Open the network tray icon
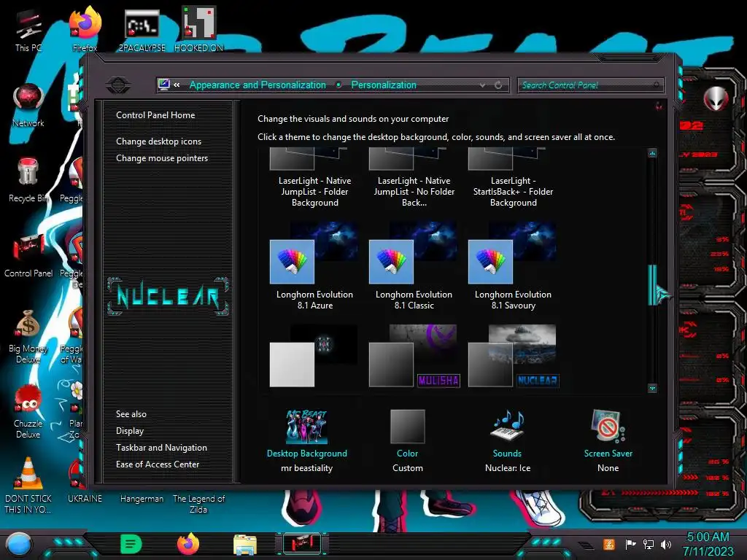 (x=649, y=544)
